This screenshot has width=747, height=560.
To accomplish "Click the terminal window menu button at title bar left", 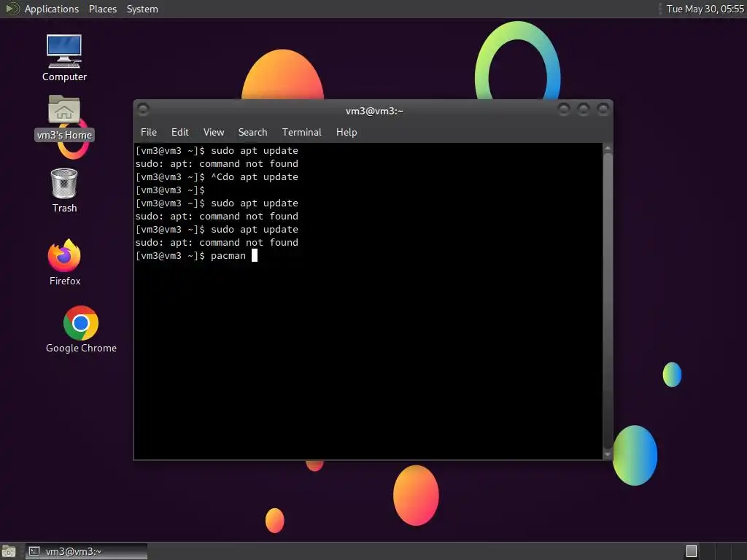I will pyautogui.click(x=143, y=110).
